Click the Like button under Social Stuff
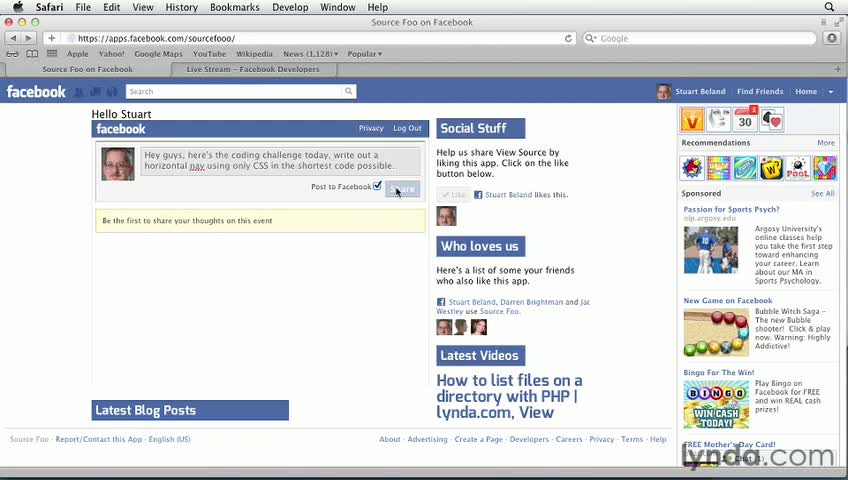The height and width of the screenshot is (480, 848). 453,195
